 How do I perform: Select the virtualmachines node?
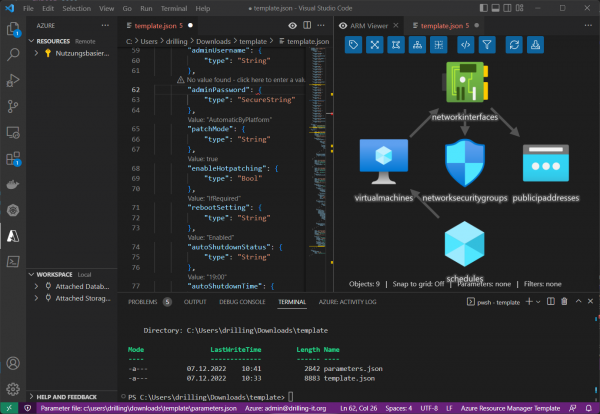point(384,161)
